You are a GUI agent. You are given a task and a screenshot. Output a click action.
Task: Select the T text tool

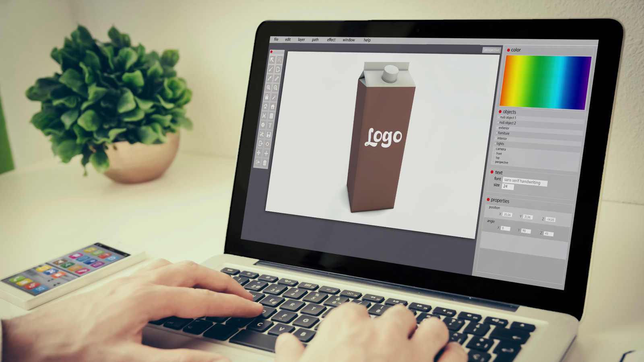pyautogui.click(x=270, y=125)
